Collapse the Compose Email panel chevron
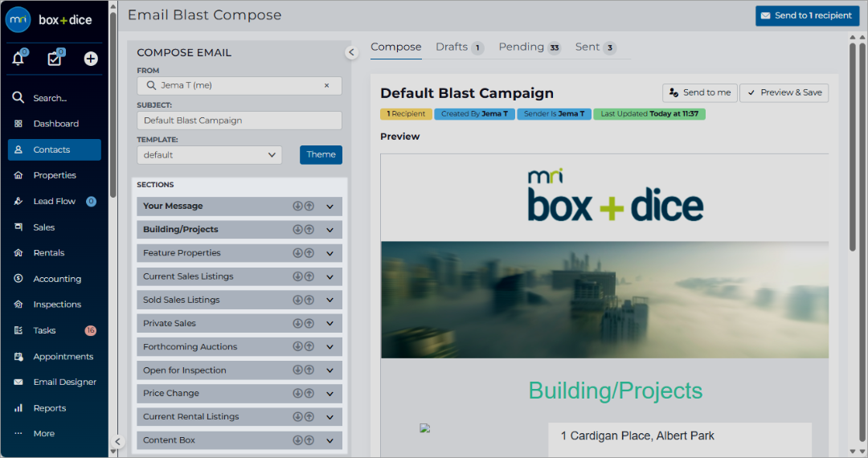 point(351,52)
